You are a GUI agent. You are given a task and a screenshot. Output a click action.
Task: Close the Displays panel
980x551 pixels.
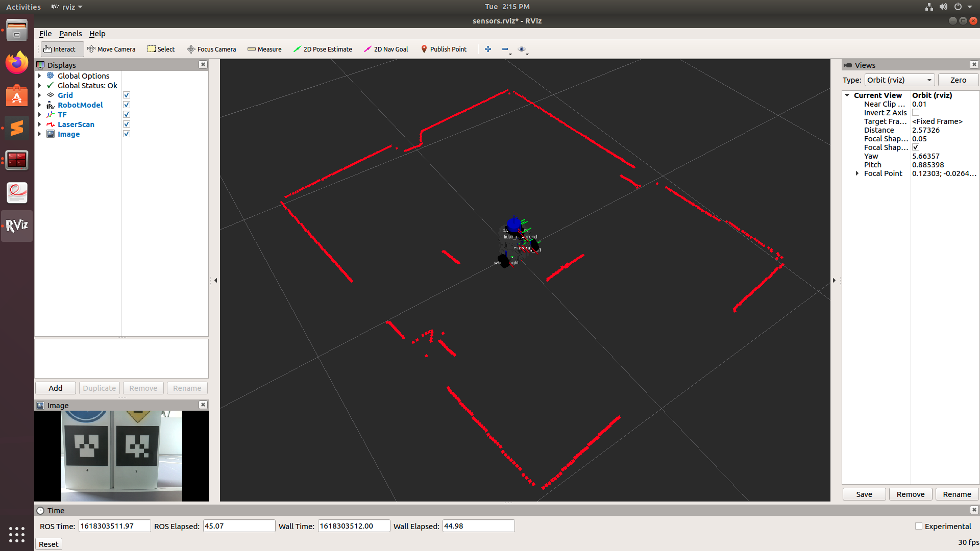pyautogui.click(x=203, y=64)
